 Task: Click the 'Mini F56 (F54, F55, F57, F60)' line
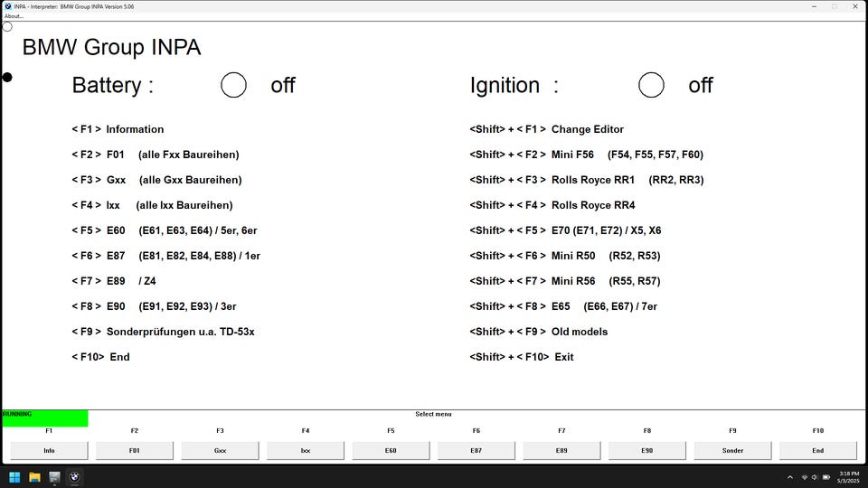pyautogui.click(x=587, y=155)
